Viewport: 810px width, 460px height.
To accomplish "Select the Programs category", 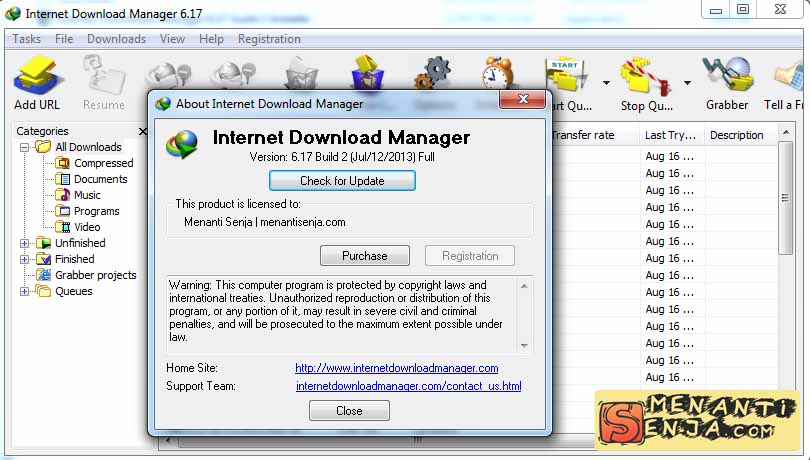I will pos(96,211).
